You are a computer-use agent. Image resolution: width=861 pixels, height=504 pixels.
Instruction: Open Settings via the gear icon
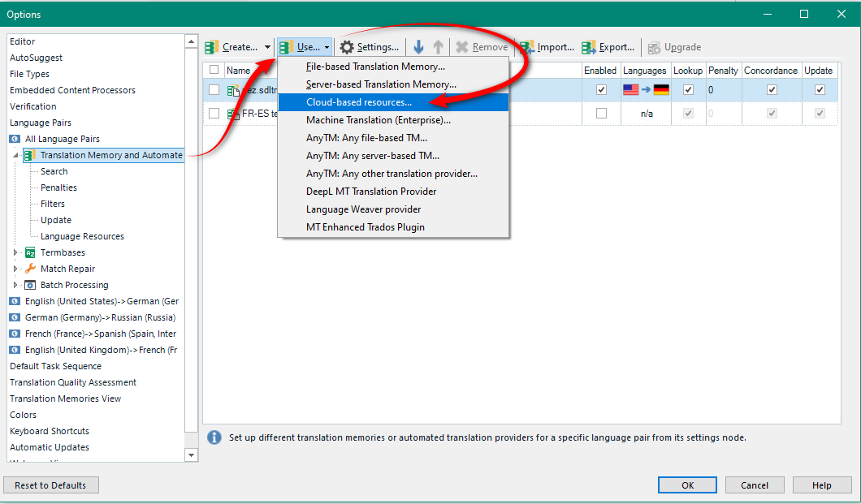[x=347, y=47]
